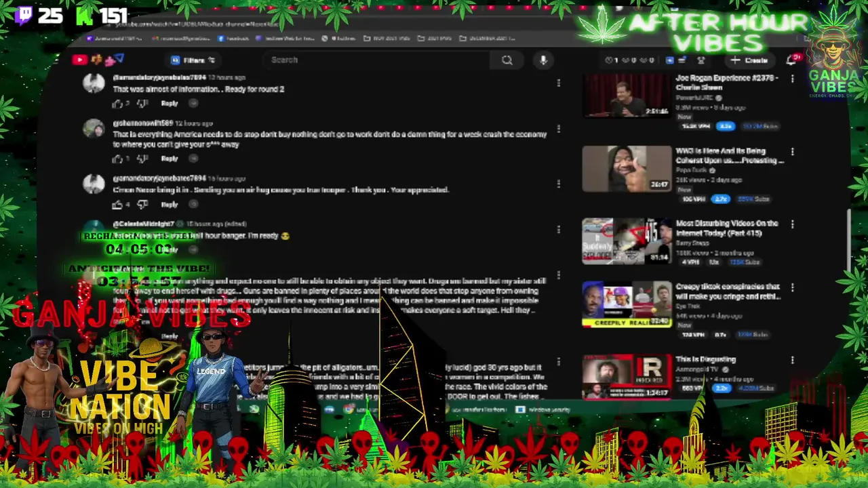This screenshot has width=868, height=488.
Task: Open avatar of 'crash the economy' commenter
Action: [x=94, y=129]
